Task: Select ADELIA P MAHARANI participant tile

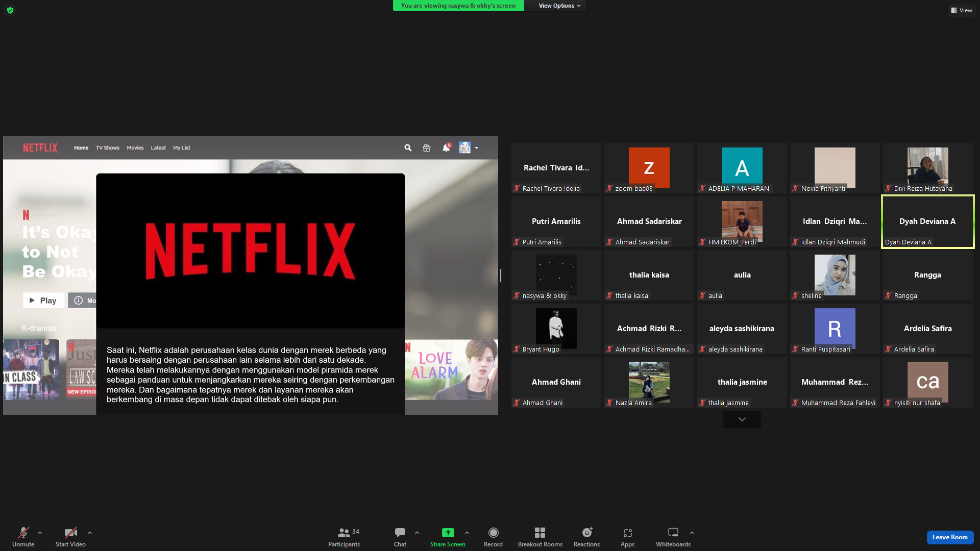Action: point(742,168)
